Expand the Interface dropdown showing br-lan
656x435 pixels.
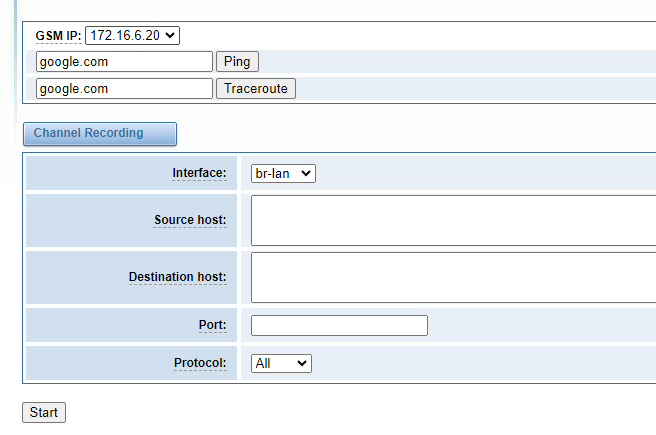pos(283,174)
